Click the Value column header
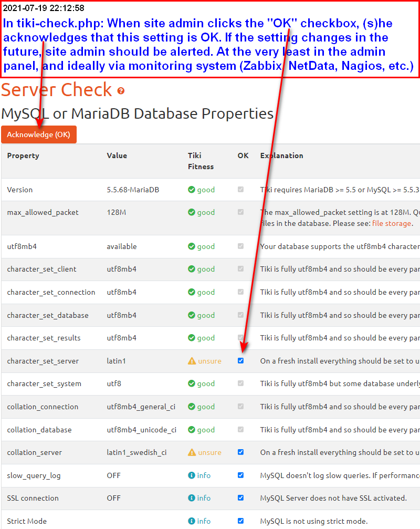 click(x=117, y=155)
